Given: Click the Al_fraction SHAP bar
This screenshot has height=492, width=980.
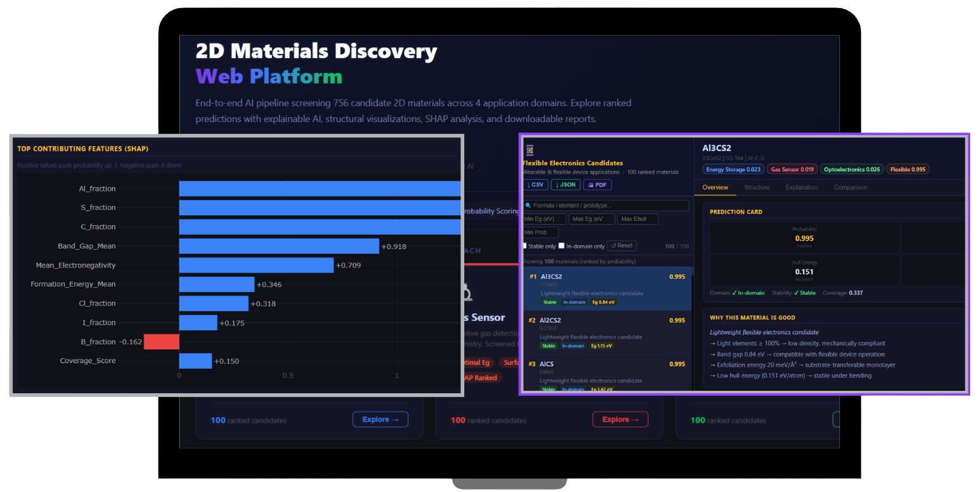Looking at the screenshot, I should [319, 188].
